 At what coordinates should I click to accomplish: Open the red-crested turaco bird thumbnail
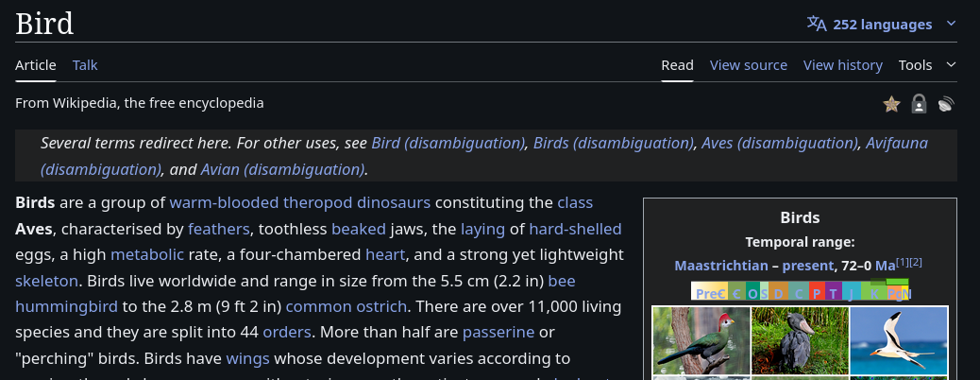coord(701,340)
